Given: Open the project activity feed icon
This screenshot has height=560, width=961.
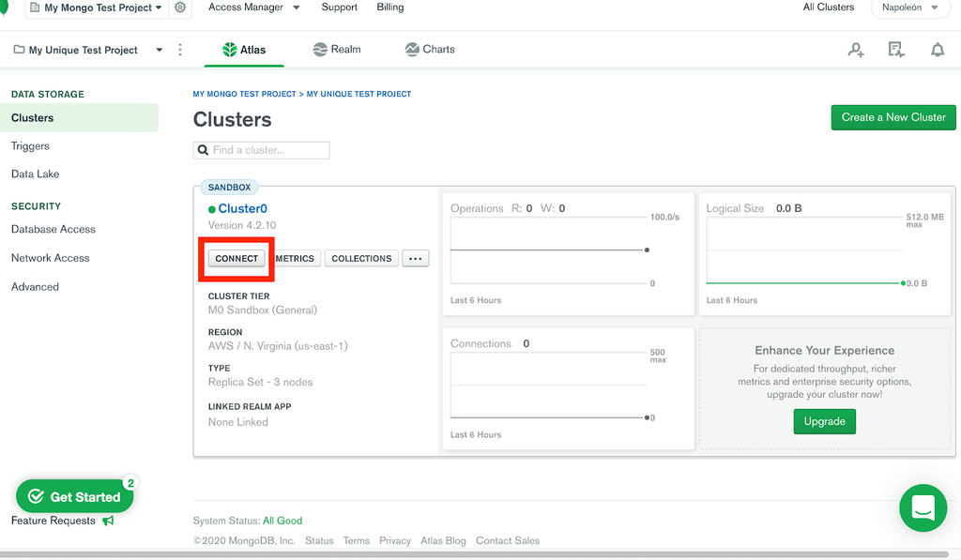Looking at the screenshot, I should click(896, 50).
